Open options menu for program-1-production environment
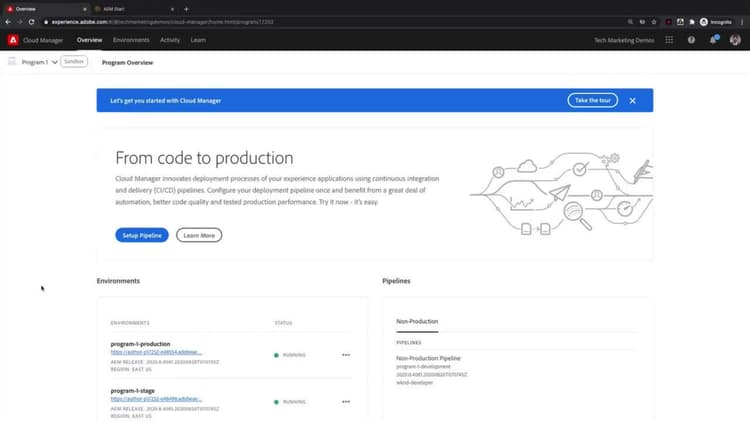Screen dimensions: 750x421 (346, 355)
